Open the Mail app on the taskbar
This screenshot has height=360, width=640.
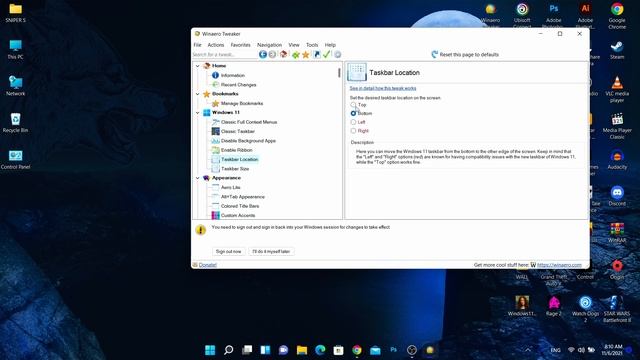pyautogui.click(x=375, y=350)
